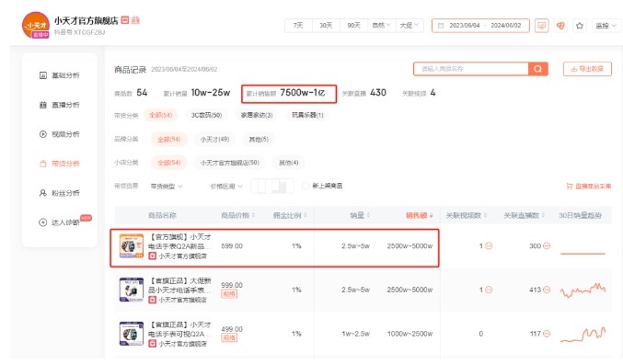
Task: Filter by 3C数码(50) category
Action: [207, 115]
